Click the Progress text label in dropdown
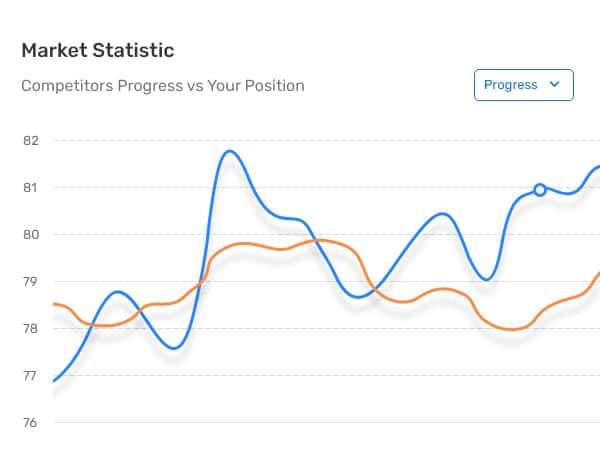Viewport: 600px width, 460px height. click(510, 85)
